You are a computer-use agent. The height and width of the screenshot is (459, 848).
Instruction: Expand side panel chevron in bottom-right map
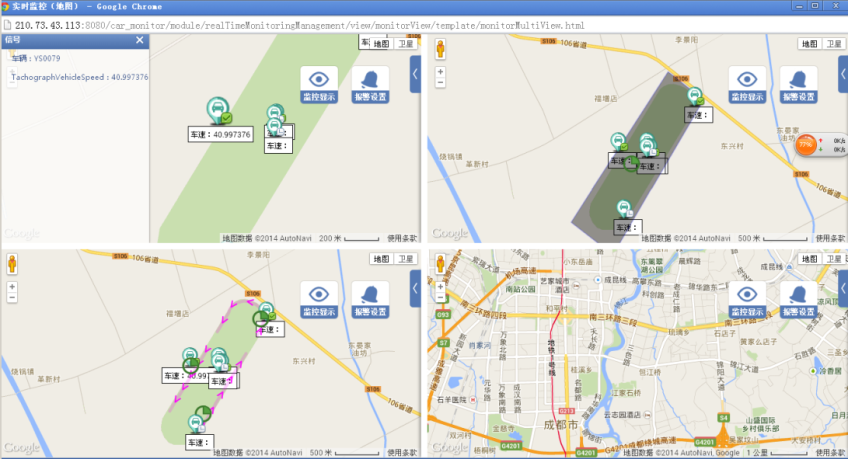coord(843,289)
